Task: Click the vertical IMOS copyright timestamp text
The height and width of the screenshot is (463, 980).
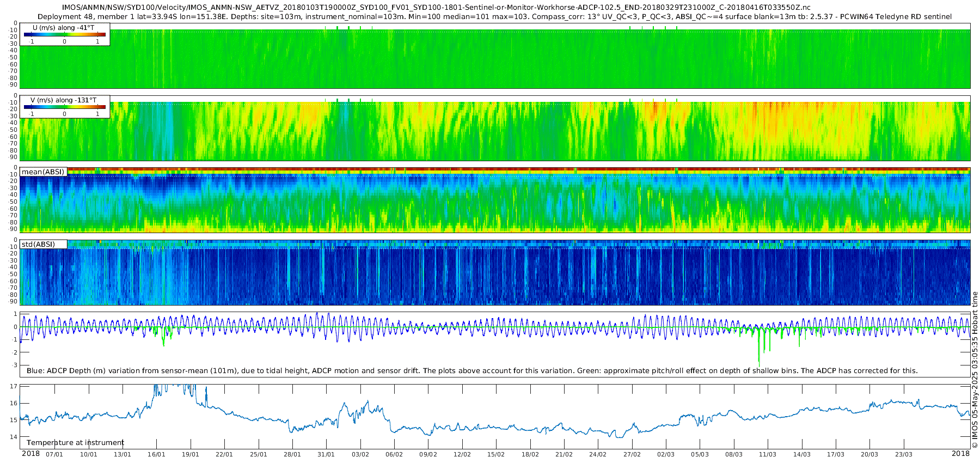Action: (975, 370)
